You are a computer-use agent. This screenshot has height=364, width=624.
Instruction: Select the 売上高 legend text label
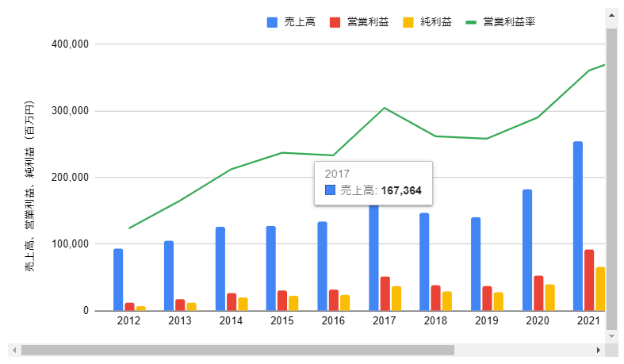click(300, 22)
